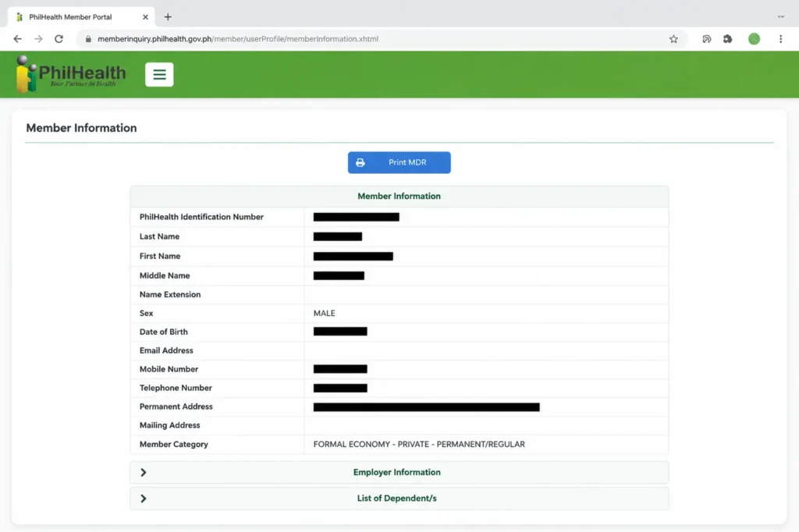Open the hamburger navigation menu
The height and width of the screenshot is (532, 799).
(x=159, y=74)
